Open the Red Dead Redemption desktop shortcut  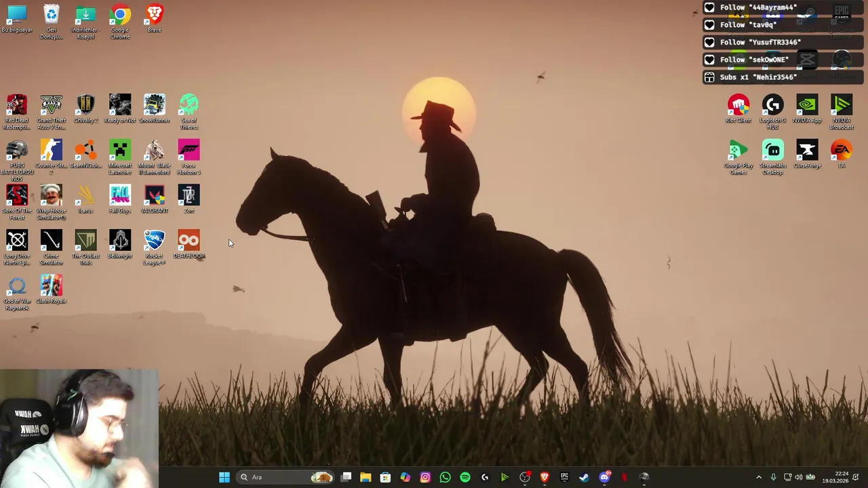click(17, 113)
